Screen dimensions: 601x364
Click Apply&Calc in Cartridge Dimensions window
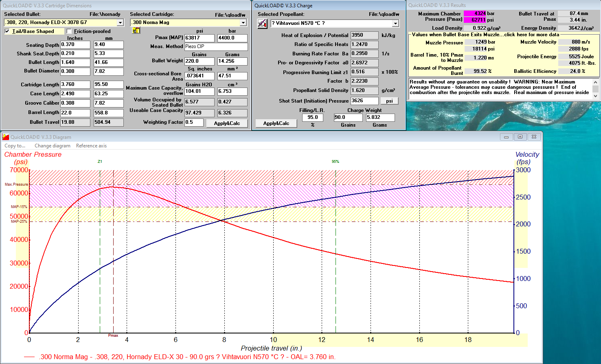pos(227,123)
